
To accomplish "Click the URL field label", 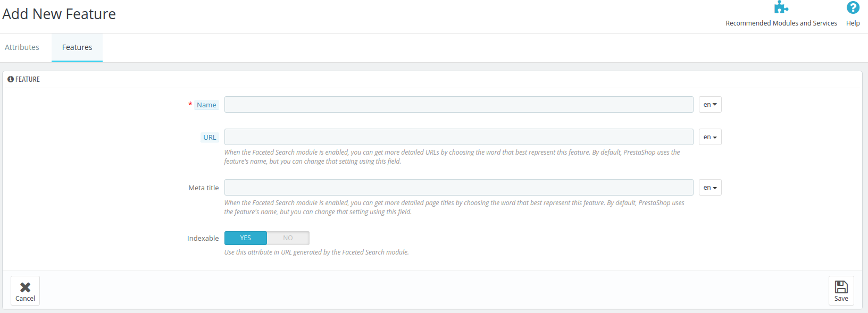I will [x=210, y=138].
